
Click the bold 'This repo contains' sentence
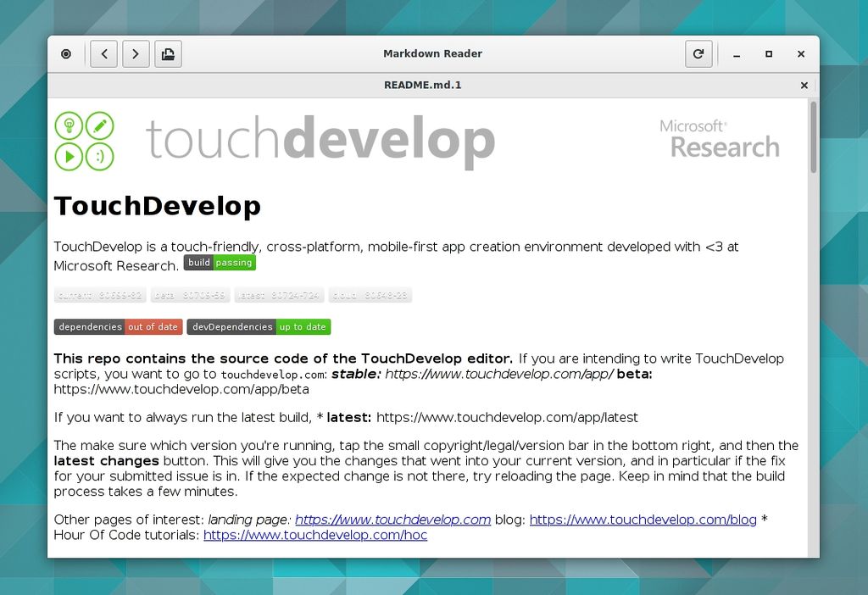pyautogui.click(x=283, y=359)
